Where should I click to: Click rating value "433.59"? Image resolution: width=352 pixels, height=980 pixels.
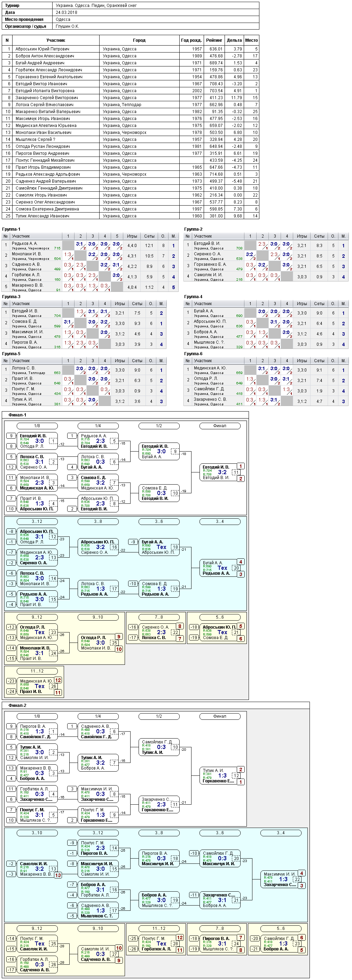[x=216, y=160]
